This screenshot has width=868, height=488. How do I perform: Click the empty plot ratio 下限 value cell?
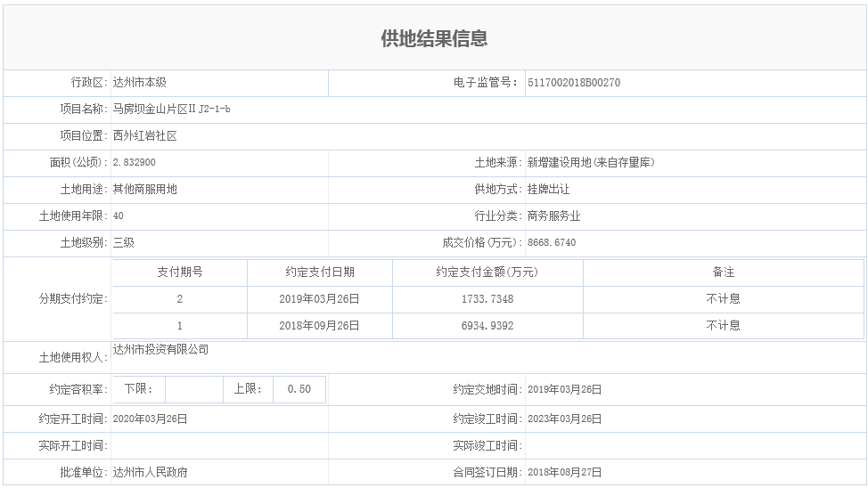click(x=193, y=389)
